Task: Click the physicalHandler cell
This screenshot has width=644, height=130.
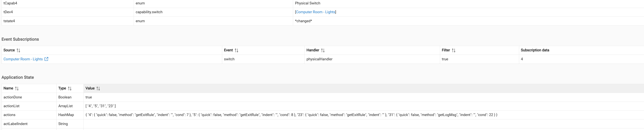Action: tap(319, 59)
